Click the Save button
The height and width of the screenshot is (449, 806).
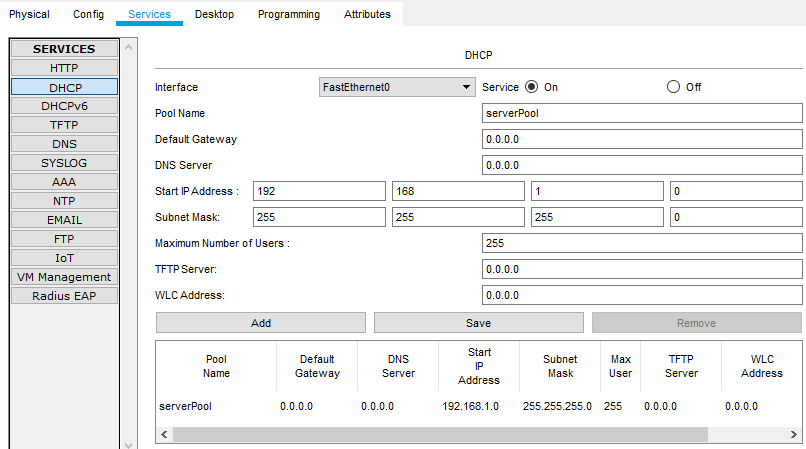(x=479, y=323)
